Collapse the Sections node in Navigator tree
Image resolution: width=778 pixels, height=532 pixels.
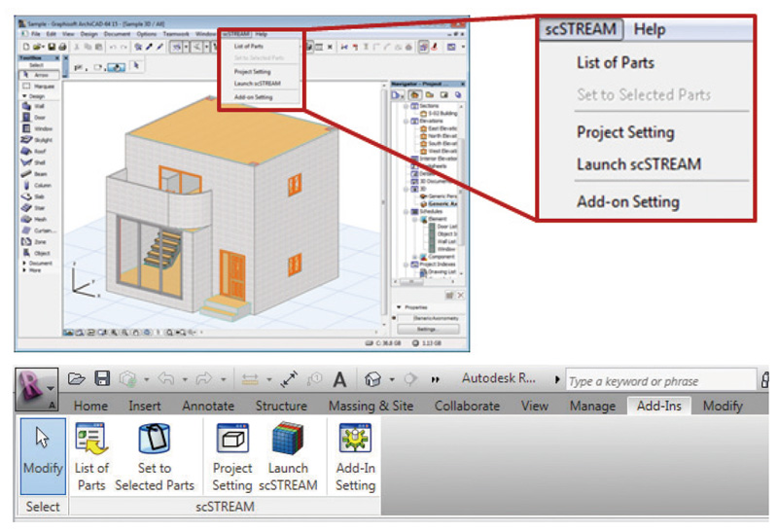point(407,106)
